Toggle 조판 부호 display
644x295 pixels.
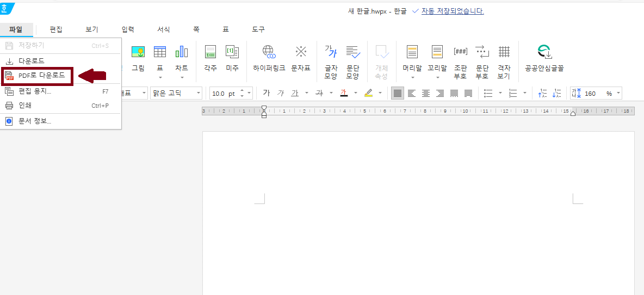[460, 62]
